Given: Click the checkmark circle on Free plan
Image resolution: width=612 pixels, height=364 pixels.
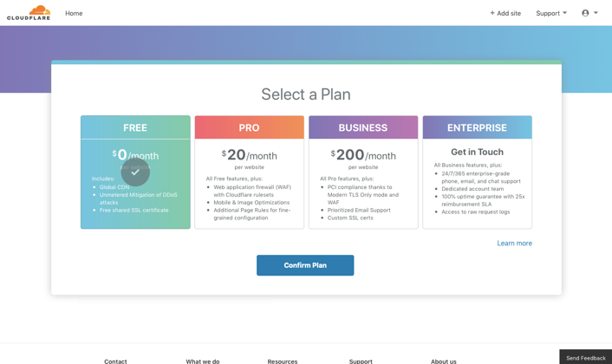Looking at the screenshot, I should click(135, 172).
